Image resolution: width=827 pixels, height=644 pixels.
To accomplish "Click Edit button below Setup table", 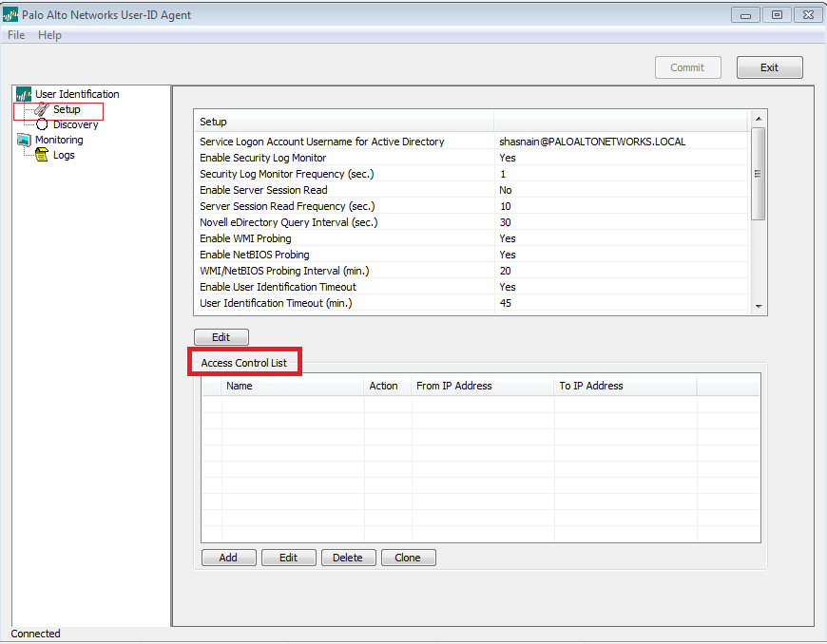I will (221, 337).
